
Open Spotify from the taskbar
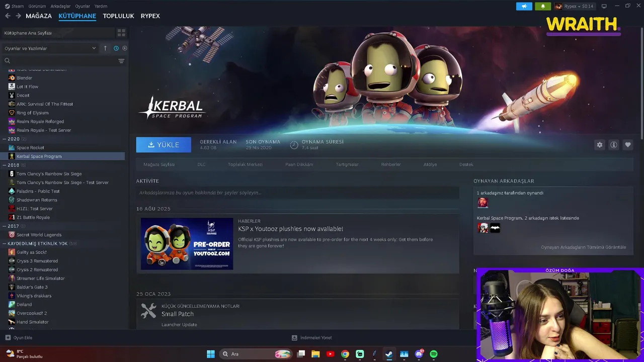click(434, 354)
